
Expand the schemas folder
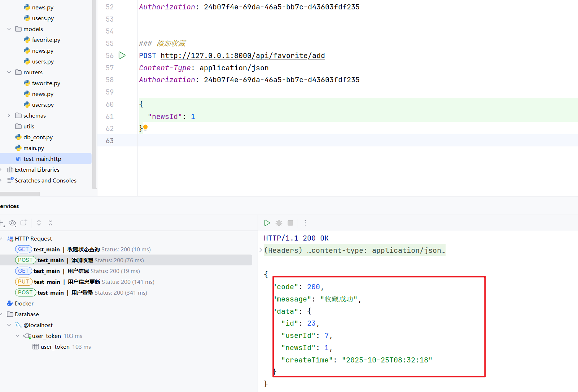9,115
